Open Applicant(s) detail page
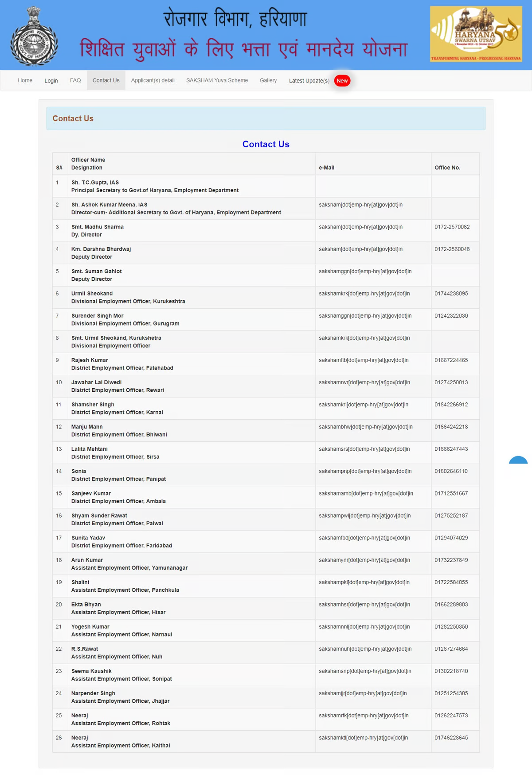 [x=153, y=80]
